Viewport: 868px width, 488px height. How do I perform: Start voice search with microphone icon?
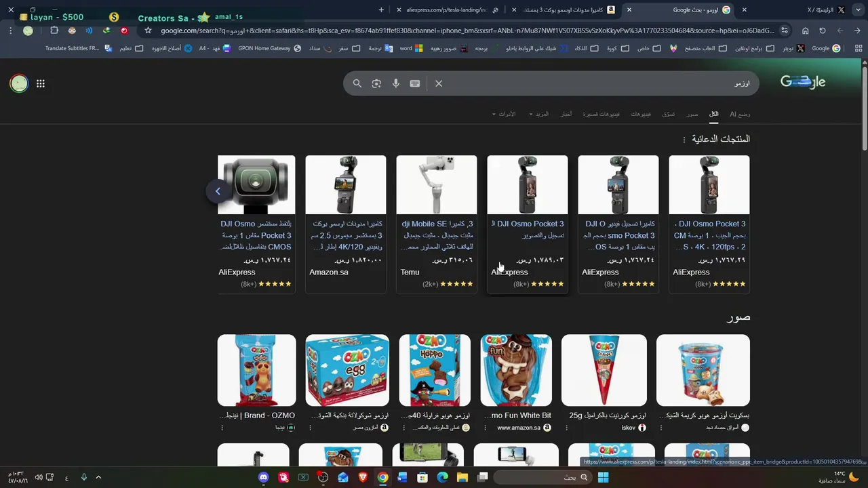pos(396,83)
